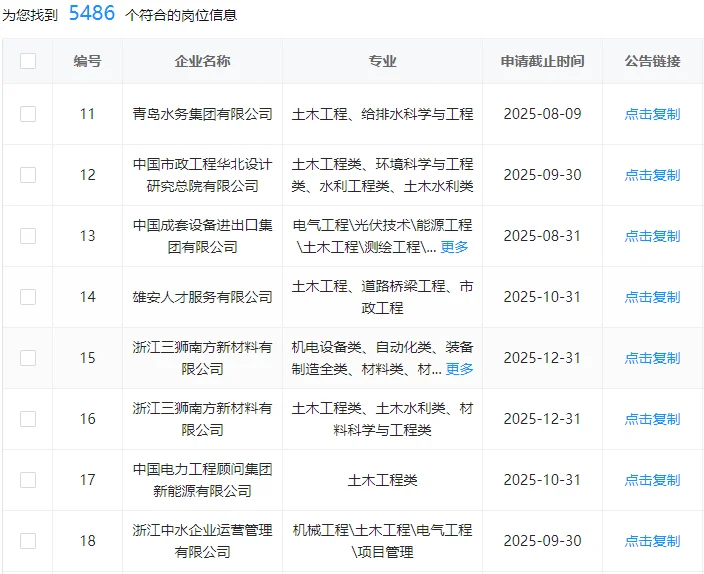The width and height of the screenshot is (704, 574).
Task: Select company 雄安人才服务有限公司
Action: (202, 297)
